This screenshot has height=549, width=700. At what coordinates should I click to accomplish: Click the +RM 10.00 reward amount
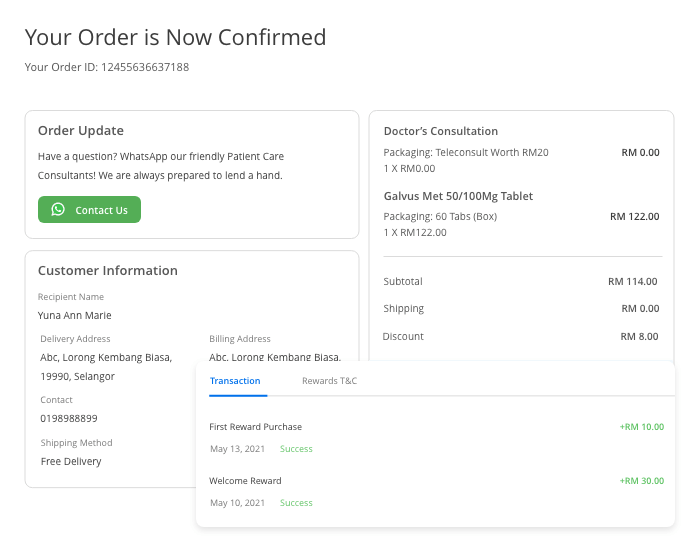641,427
